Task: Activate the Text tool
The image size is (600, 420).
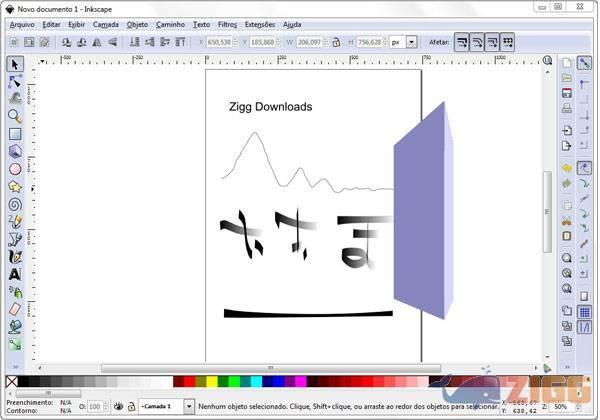Action: pyautogui.click(x=15, y=273)
